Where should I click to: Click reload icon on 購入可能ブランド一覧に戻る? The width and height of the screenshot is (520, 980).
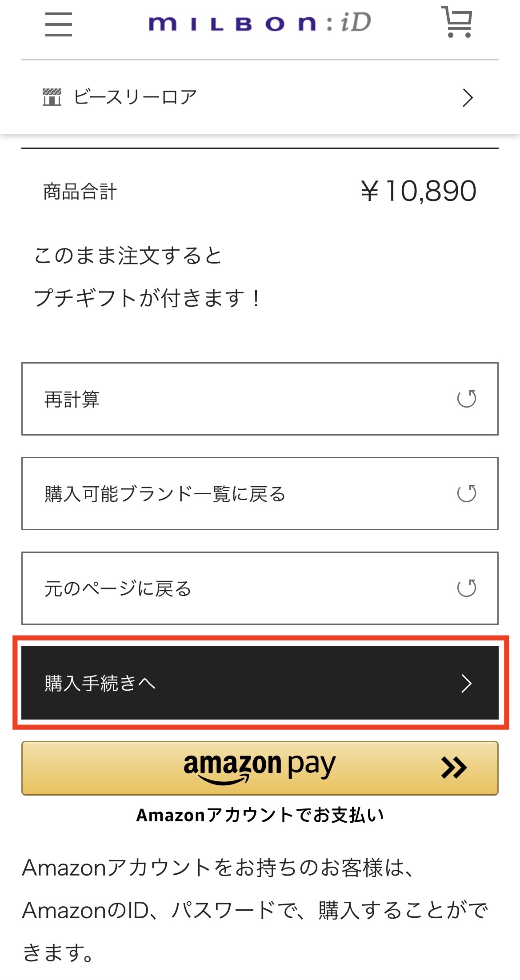coord(467,493)
